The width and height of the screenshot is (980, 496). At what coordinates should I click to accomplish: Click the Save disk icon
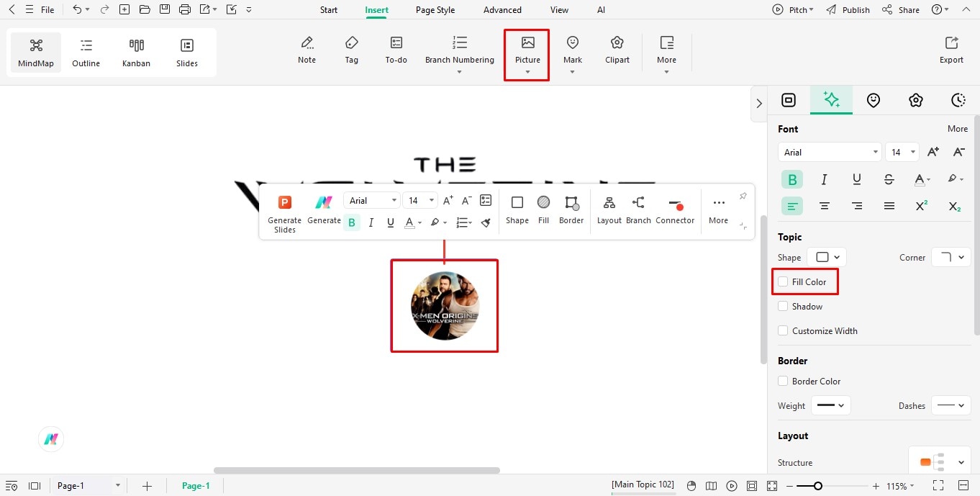pyautogui.click(x=165, y=9)
